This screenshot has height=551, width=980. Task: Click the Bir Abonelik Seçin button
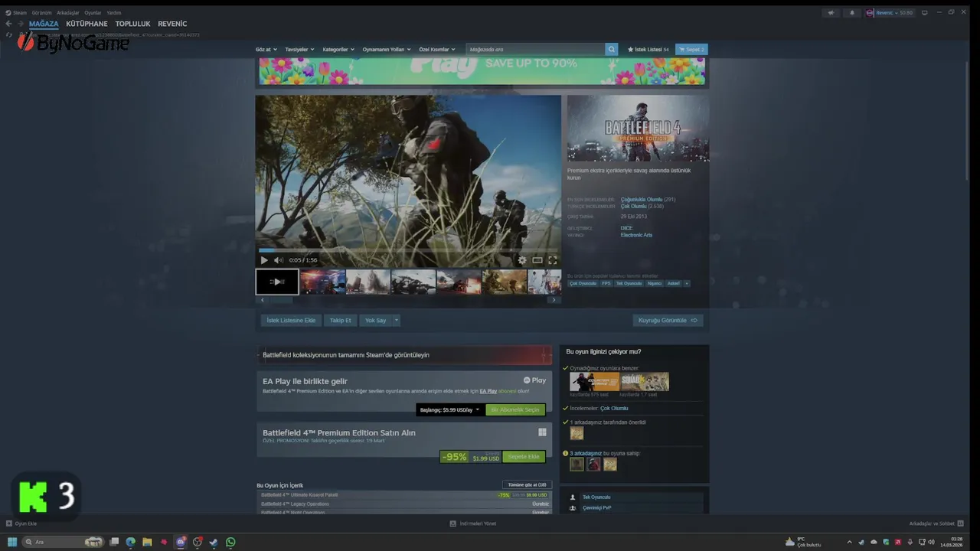click(515, 409)
